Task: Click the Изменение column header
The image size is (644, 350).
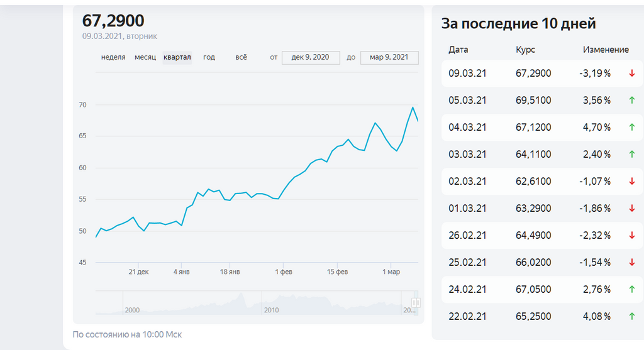Action: 606,50
